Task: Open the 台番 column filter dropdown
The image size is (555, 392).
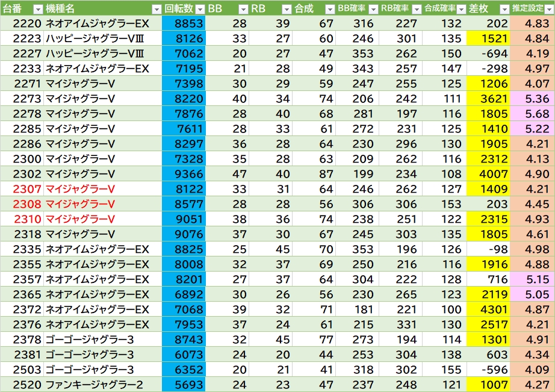Action: 38,9
